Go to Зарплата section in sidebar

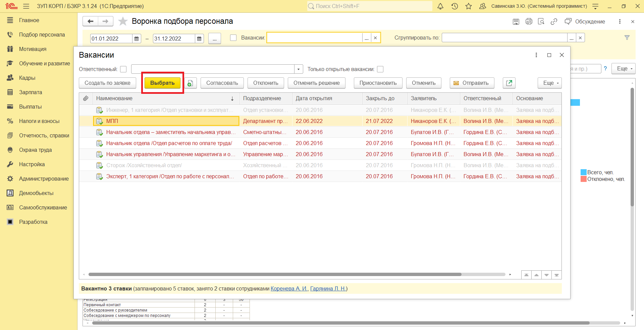click(x=31, y=92)
